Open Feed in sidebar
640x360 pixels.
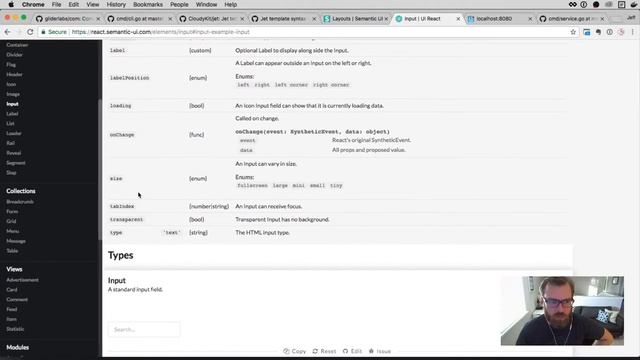(x=12, y=309)
